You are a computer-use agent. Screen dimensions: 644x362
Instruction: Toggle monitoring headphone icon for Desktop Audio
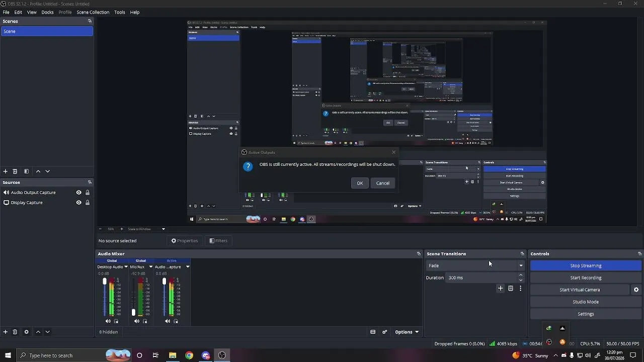click(116, 321)
